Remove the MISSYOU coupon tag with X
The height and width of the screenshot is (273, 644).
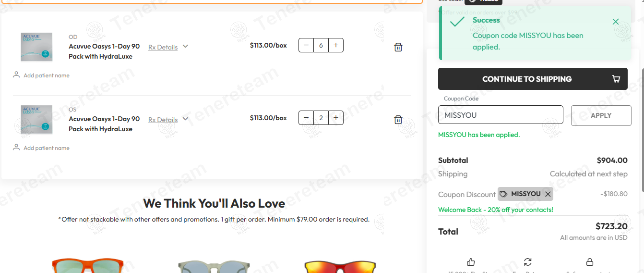tap(548, 194)
